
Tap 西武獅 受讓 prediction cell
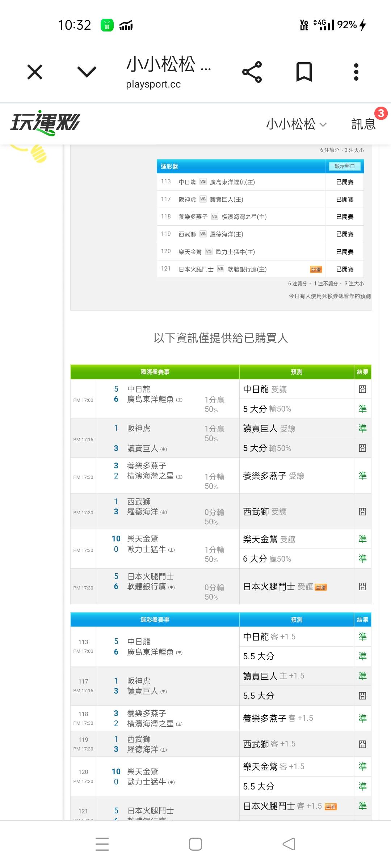[x=296, y=511]
